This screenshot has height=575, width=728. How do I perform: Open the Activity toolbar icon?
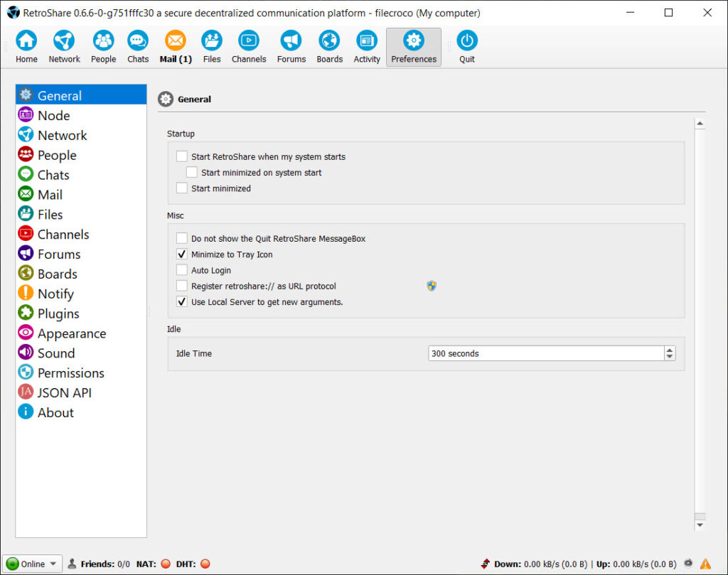(367, 47)
